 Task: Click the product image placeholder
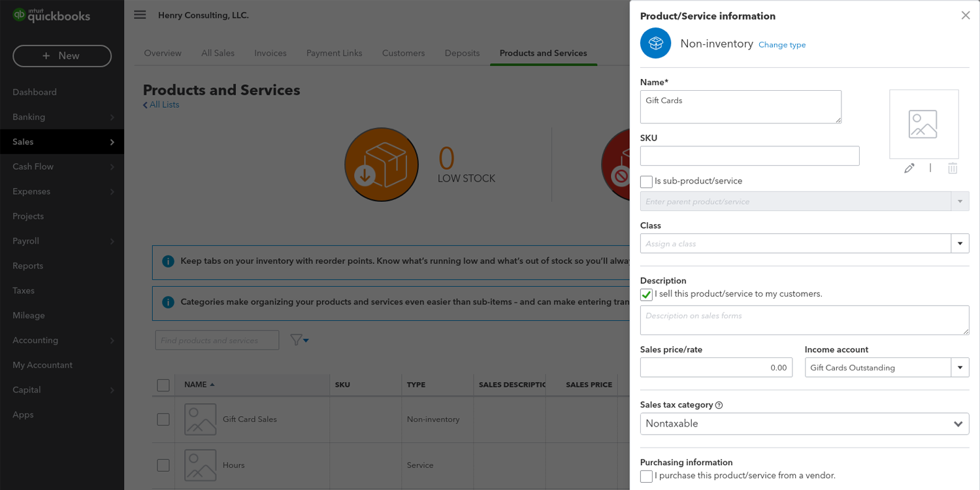tap(923, 124)
